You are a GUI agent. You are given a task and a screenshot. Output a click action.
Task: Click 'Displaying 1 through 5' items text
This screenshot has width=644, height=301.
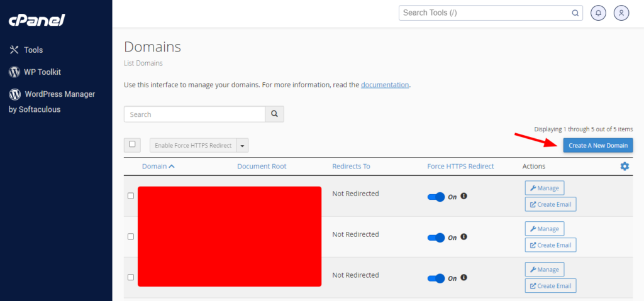pos(584,129)
